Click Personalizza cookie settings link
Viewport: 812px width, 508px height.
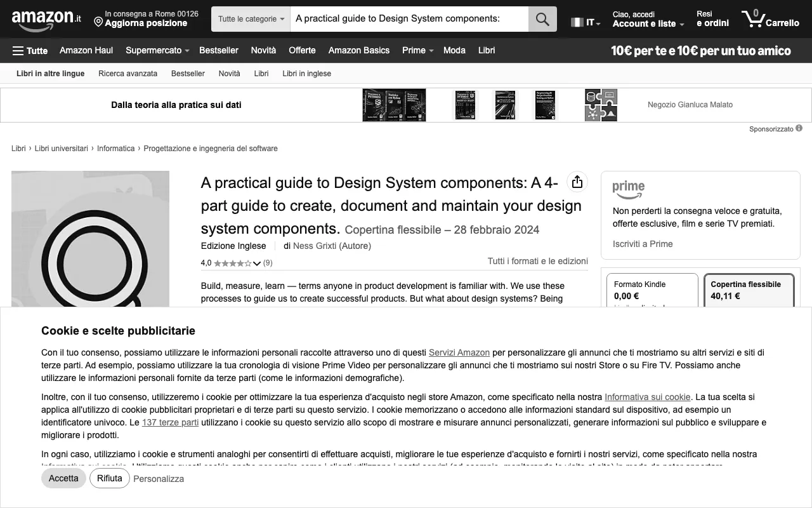[159, 479]
